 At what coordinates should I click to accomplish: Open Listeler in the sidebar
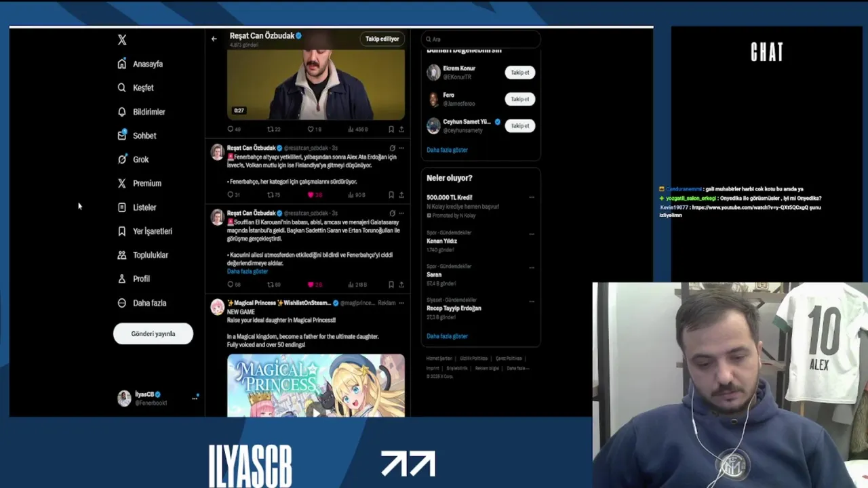[137, 207]
